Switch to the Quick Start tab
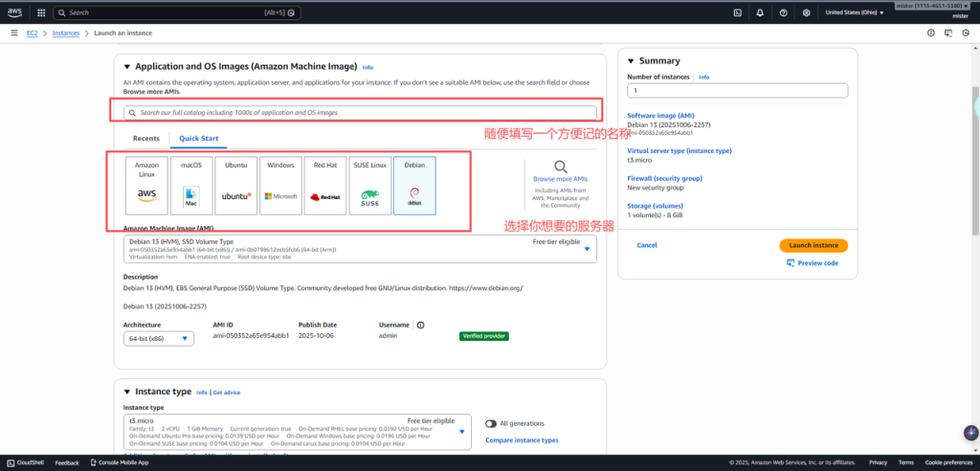 (199, 138)
